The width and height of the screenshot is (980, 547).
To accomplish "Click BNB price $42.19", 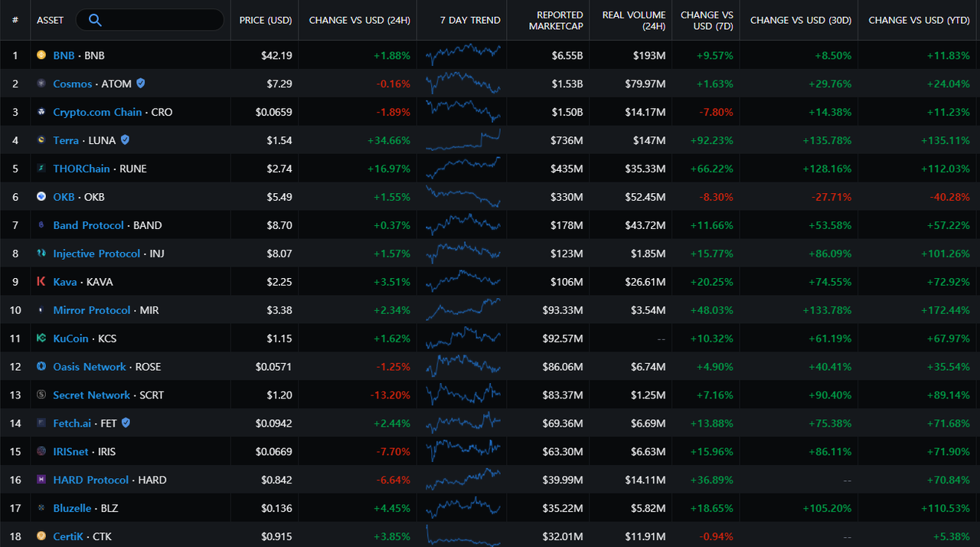I will (276, 55).
